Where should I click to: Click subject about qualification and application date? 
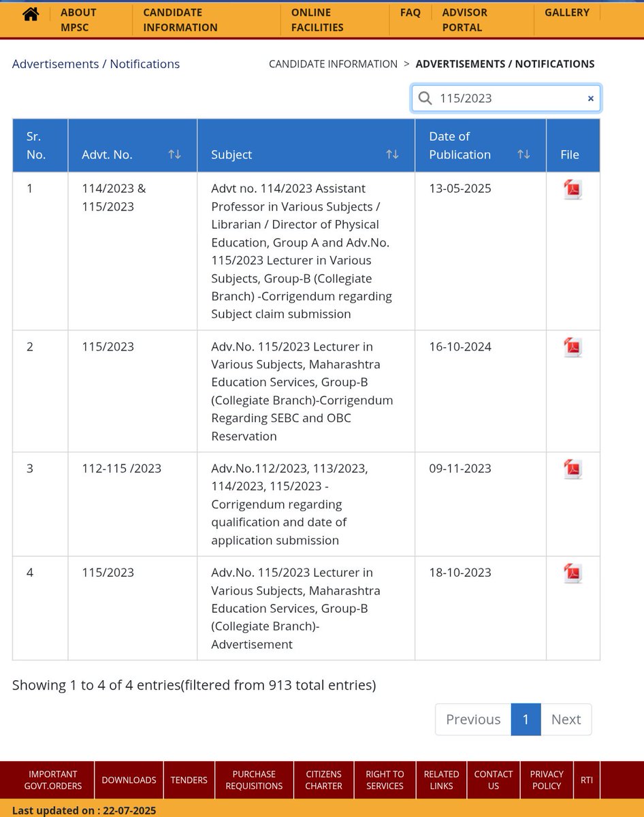(290, 504)
